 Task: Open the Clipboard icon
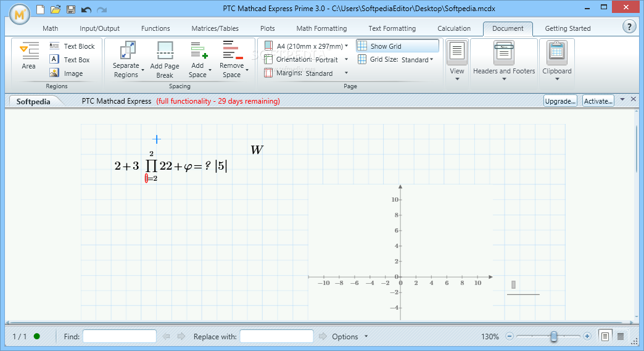[x=557, y=52]
